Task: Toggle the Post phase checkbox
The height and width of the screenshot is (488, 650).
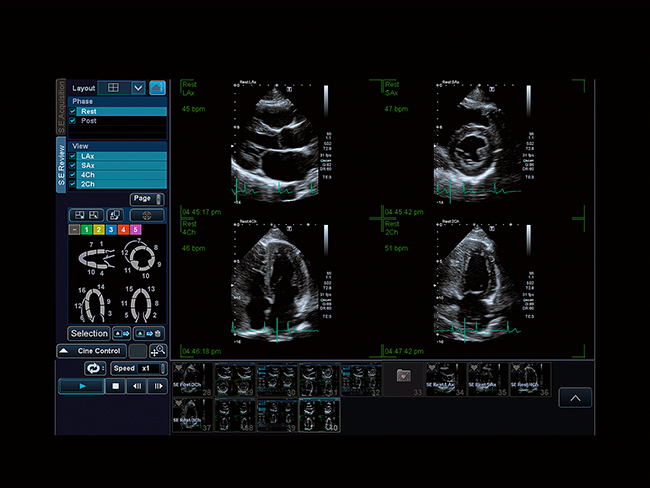Action: click(73, 121)
